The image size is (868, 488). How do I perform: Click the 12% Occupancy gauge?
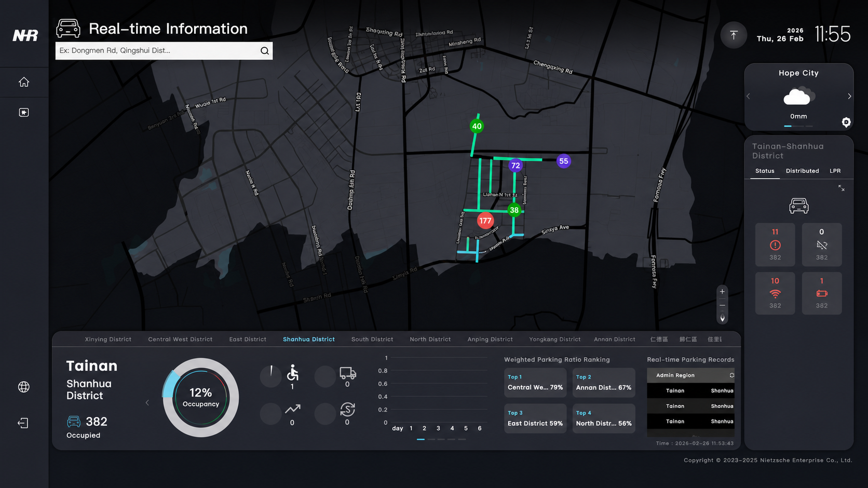(201, 398)
